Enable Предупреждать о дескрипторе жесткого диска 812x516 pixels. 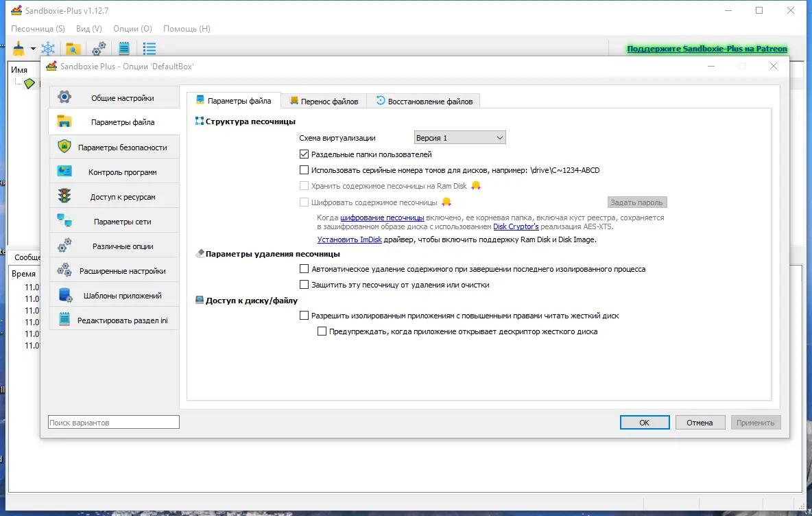[x=322, y=331]
